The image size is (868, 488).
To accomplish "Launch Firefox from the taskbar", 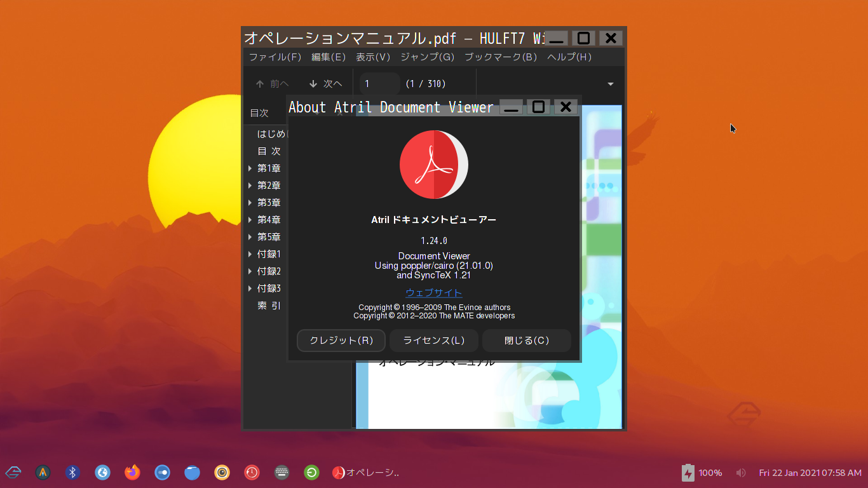I will point(132,472).
